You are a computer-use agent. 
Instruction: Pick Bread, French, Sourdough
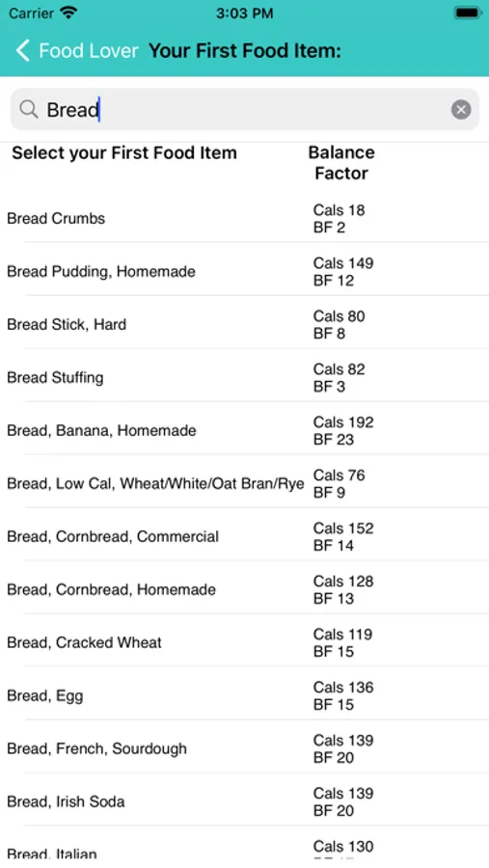244,749
